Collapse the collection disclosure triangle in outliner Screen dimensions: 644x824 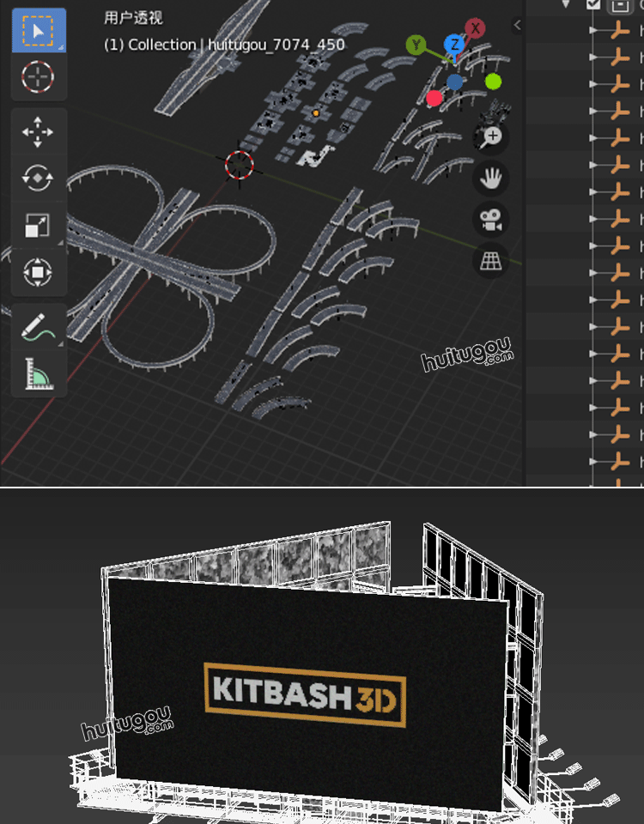coord(566,4)
